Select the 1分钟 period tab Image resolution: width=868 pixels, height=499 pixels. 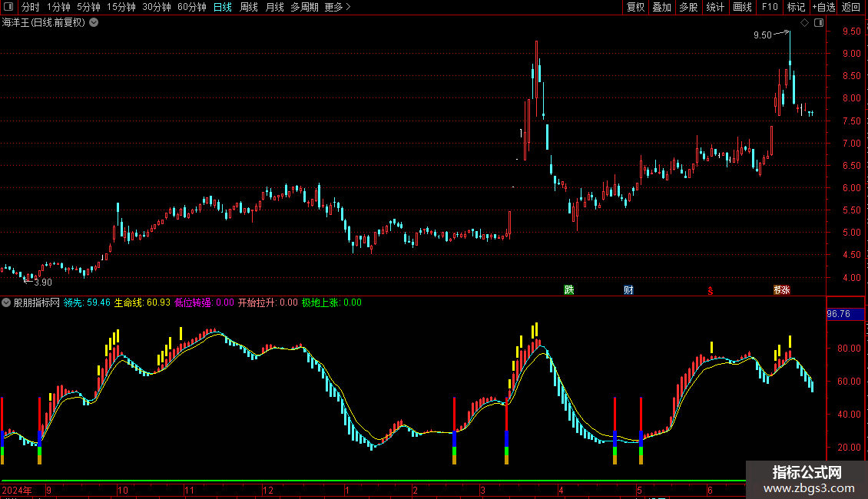[x=58, y=7]
